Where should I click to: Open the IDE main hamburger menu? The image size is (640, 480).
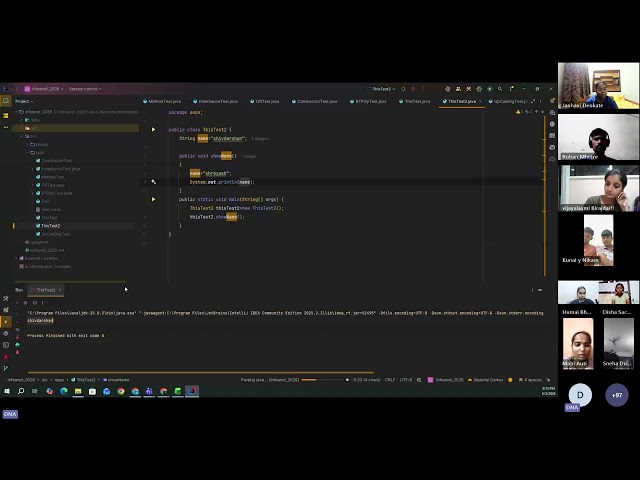tap(17, 89)
